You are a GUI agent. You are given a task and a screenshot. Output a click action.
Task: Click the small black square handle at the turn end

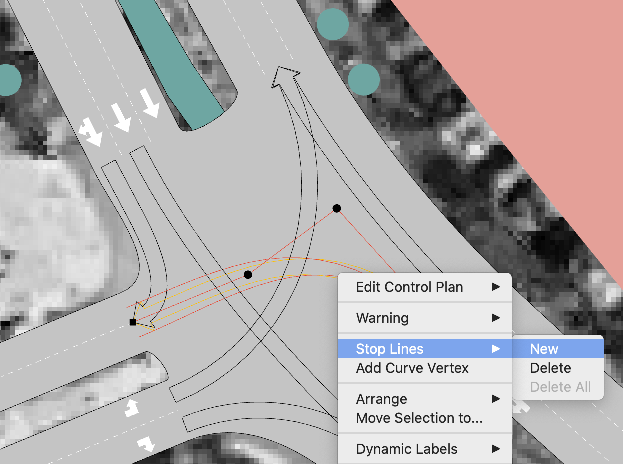(x=133, y=322)
